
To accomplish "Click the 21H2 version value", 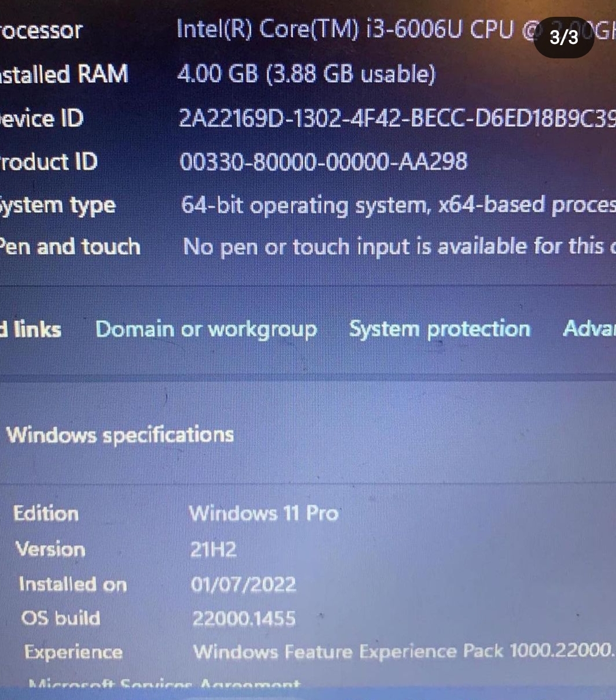I will (x=213, y=549).
